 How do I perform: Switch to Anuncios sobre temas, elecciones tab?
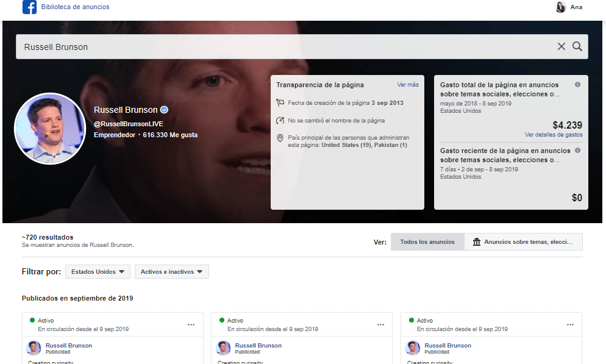tap(523, 242)
